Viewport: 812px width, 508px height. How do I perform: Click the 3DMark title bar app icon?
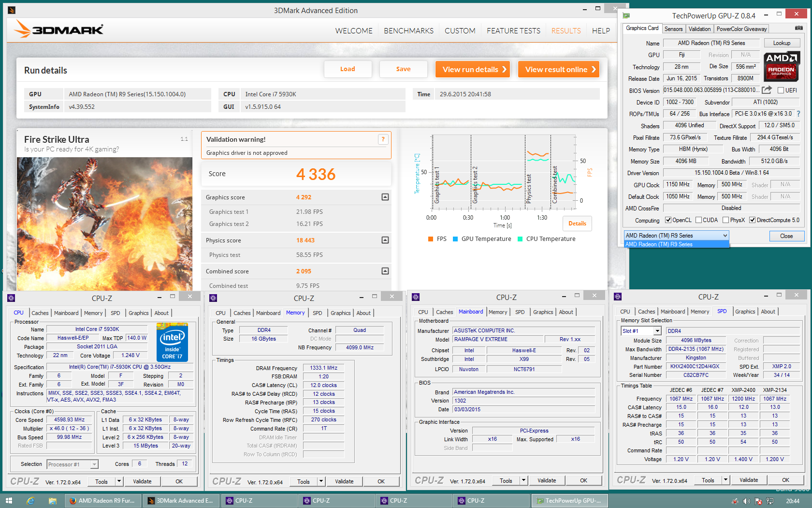tap(12, 10)
